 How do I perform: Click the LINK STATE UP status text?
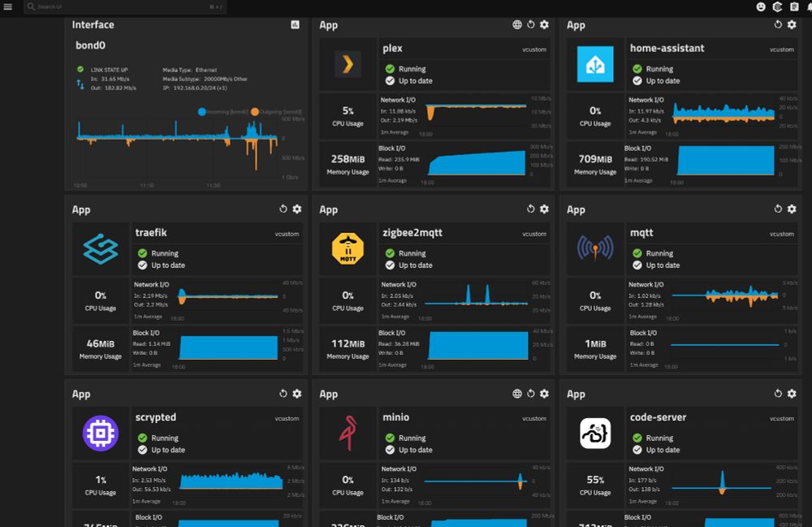(x=110, y=70)
